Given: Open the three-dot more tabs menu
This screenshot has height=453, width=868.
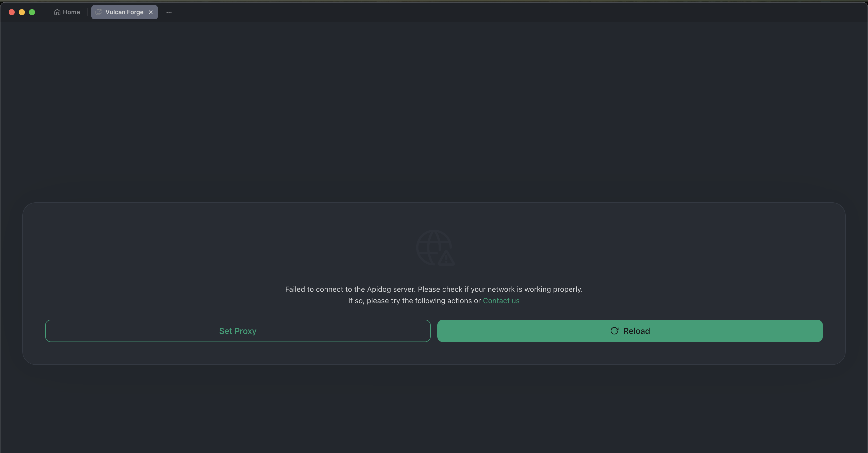Looking at the screenshot, I should tap(169, 12).
